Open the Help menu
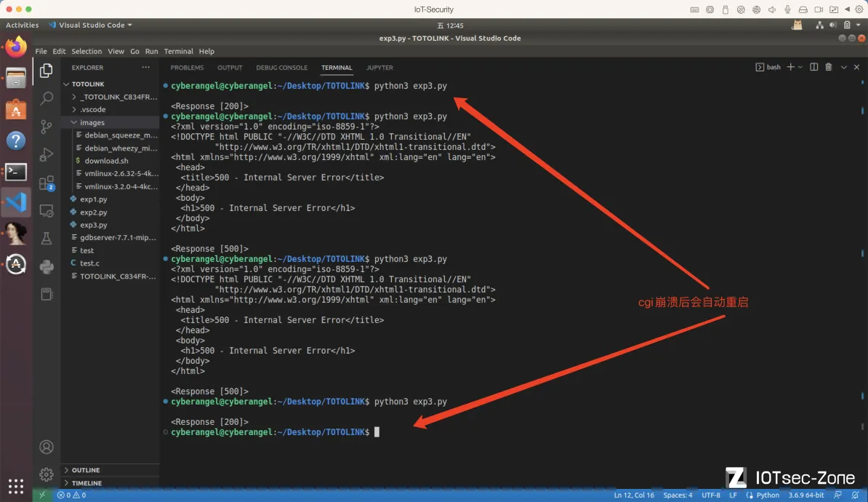 click(206, 51)
